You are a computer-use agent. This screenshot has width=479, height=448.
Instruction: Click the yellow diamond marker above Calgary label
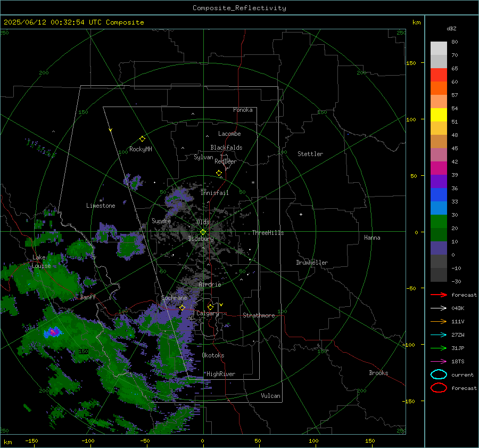point(210,307)
